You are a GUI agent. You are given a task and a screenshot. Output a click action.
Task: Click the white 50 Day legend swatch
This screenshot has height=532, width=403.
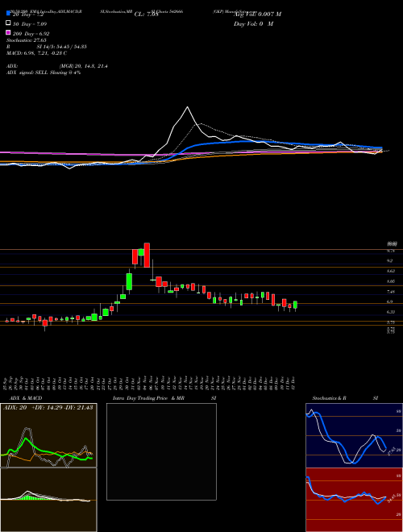point(8,23)
